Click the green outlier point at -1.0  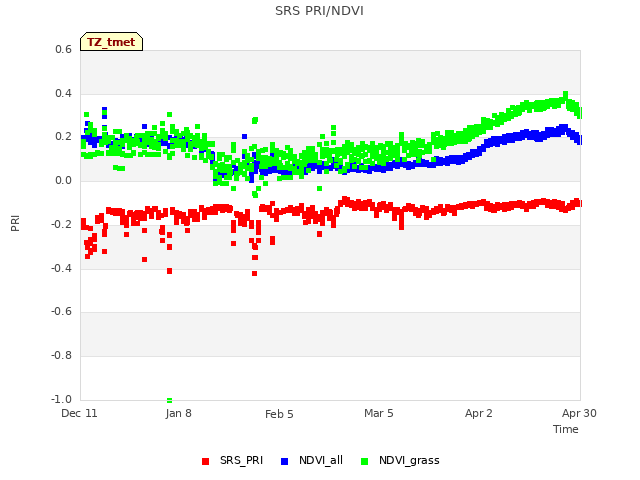click(169, 400)
